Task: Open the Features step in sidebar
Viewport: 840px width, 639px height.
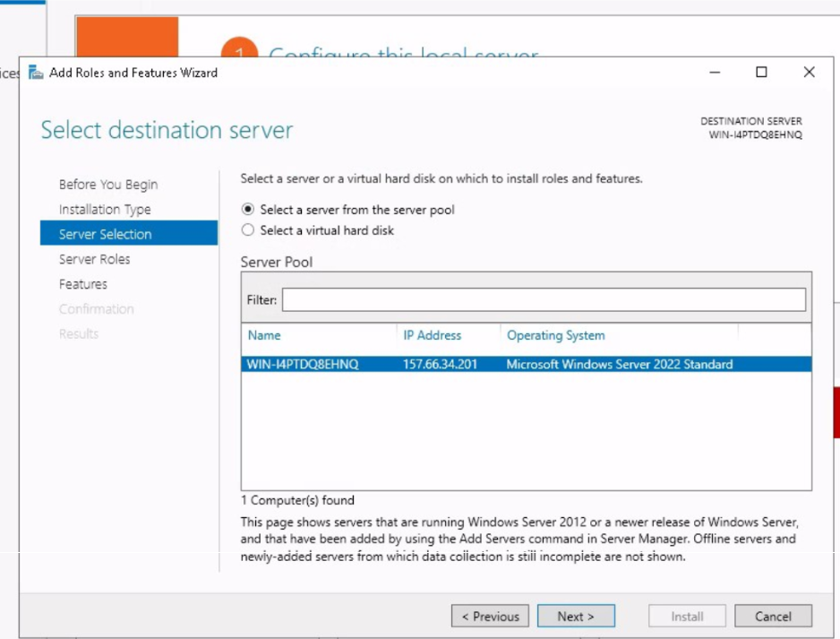Action: coord(83,284)
